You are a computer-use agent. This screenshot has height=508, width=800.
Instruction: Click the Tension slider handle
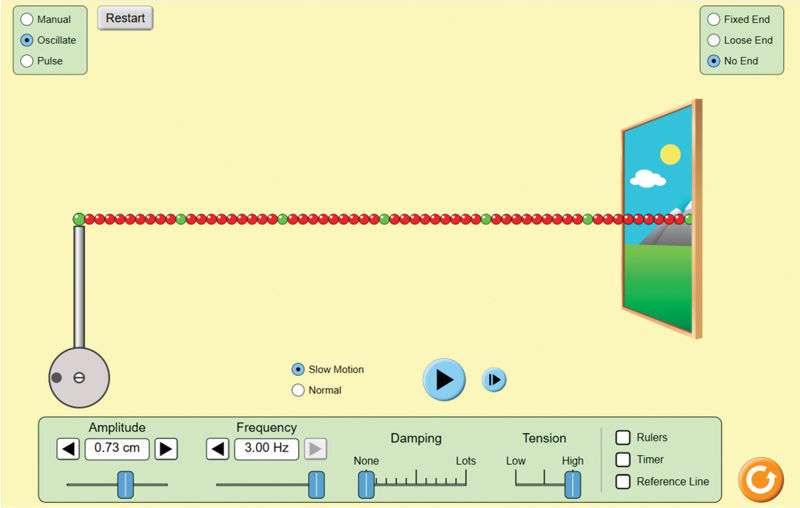pyautogui.click(x=572, y=484)
